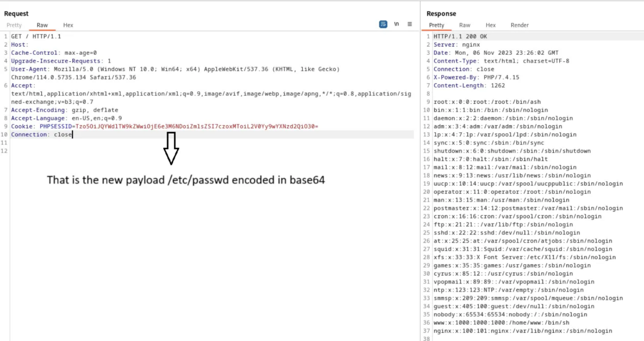The height and width of the screenshot is (341, 644).
Task: Select the Raw tab in the Response panel
Action: click(x=465, y=25)
